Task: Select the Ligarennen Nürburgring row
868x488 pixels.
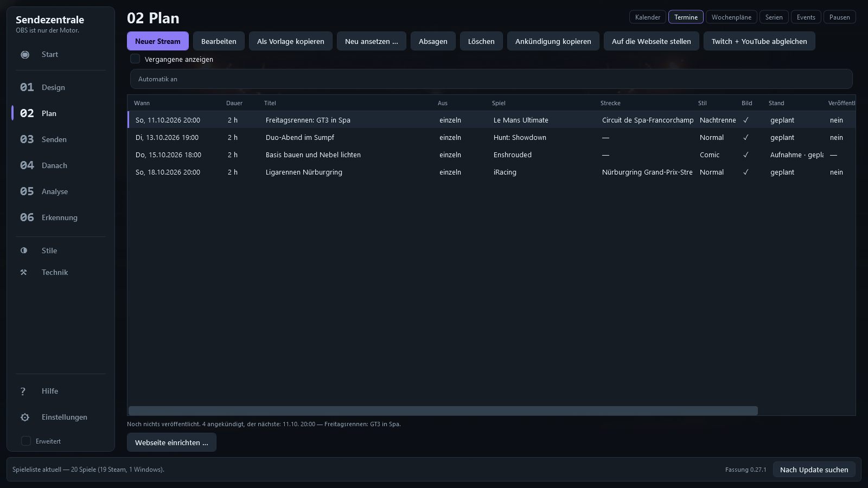Action: [492, 172]
